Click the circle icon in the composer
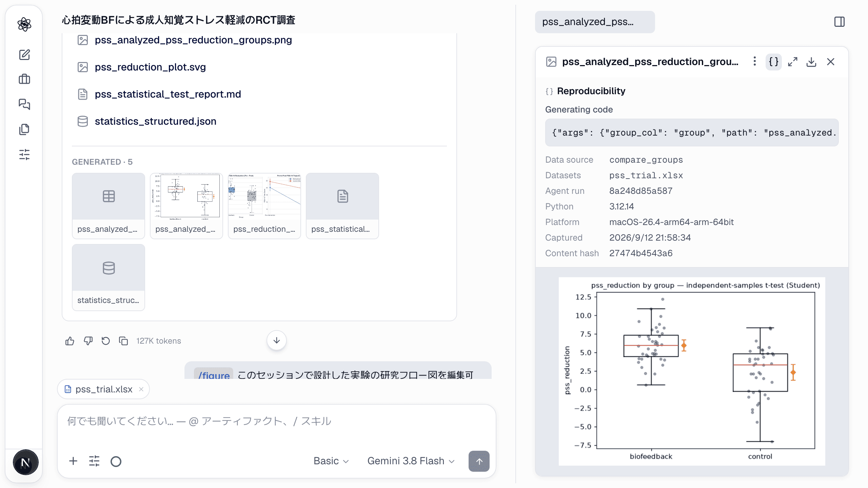Image resolution: width=868 pixels, height=488 pixels. coord(116,461)
